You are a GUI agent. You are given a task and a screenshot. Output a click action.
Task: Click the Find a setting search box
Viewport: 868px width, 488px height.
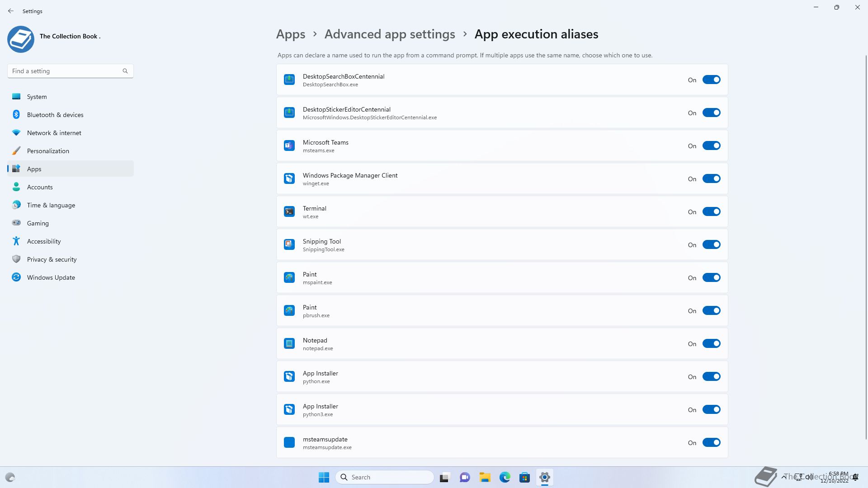[x=71, y=71]
